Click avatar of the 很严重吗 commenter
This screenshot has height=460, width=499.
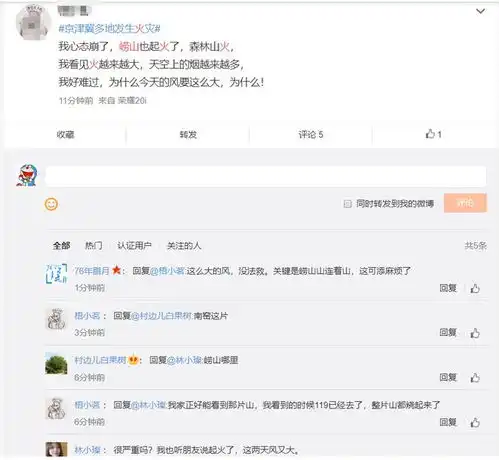coord(56,449)
